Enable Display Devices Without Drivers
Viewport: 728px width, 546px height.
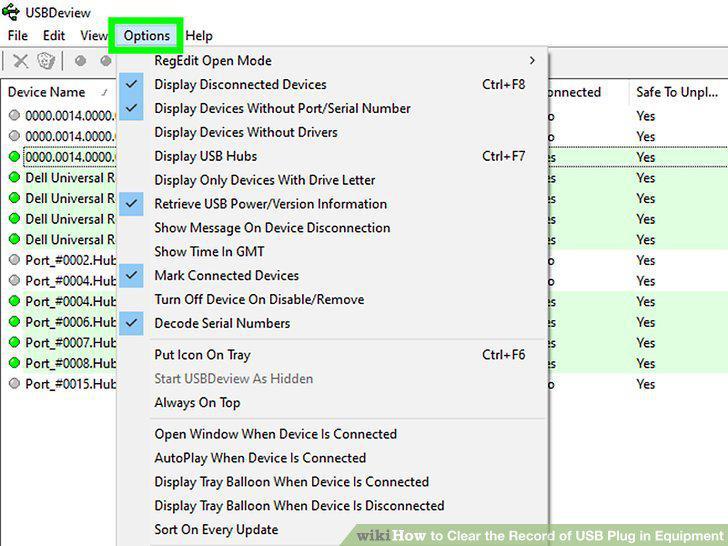point(332,132)
